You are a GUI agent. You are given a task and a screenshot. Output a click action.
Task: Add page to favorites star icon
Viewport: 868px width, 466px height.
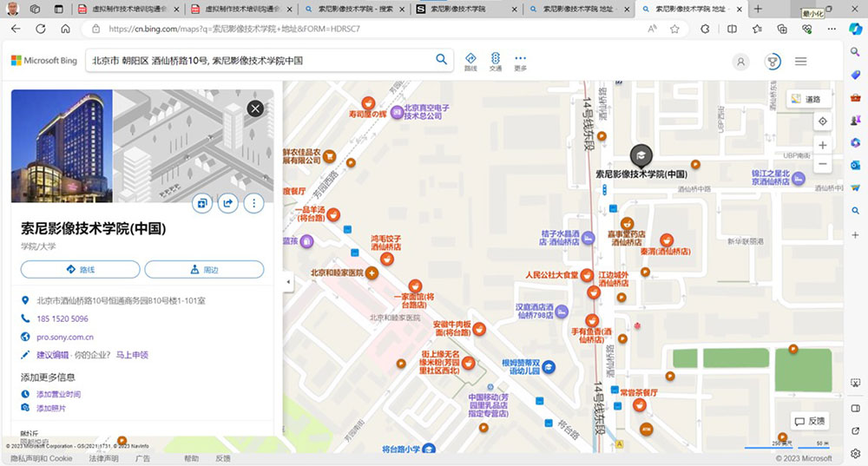pos(674,29)
